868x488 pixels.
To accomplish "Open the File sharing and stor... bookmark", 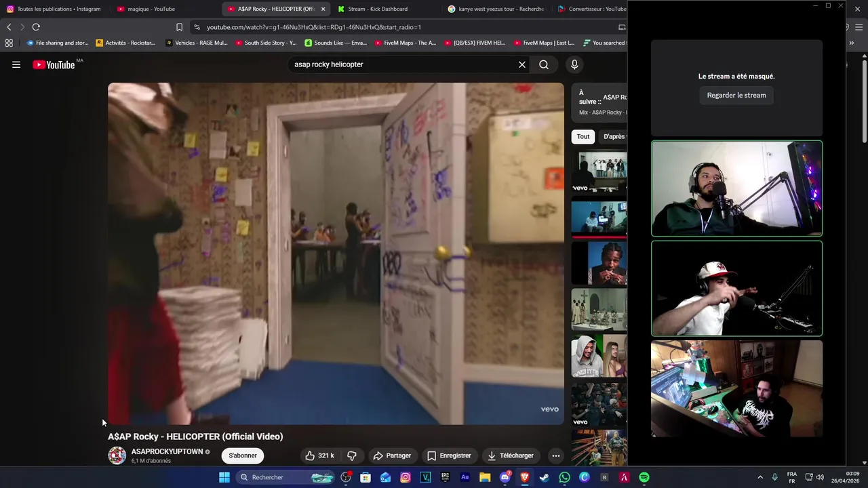I will click(58, 43).
